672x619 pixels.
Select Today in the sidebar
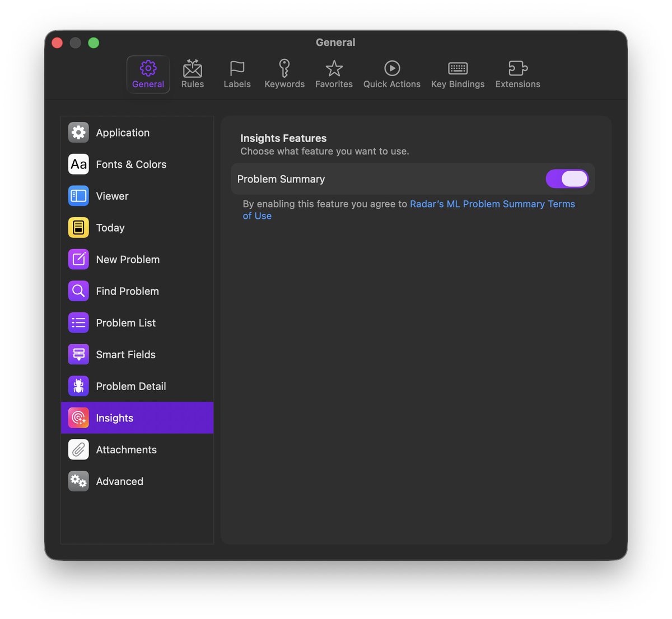(137, 228)
